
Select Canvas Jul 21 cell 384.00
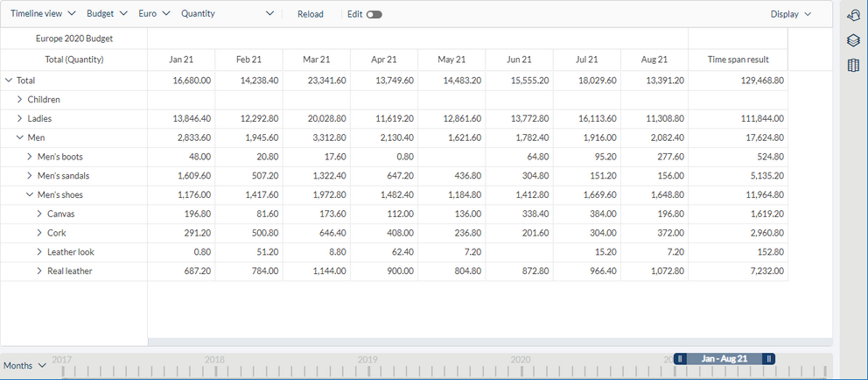coord(587,214)
